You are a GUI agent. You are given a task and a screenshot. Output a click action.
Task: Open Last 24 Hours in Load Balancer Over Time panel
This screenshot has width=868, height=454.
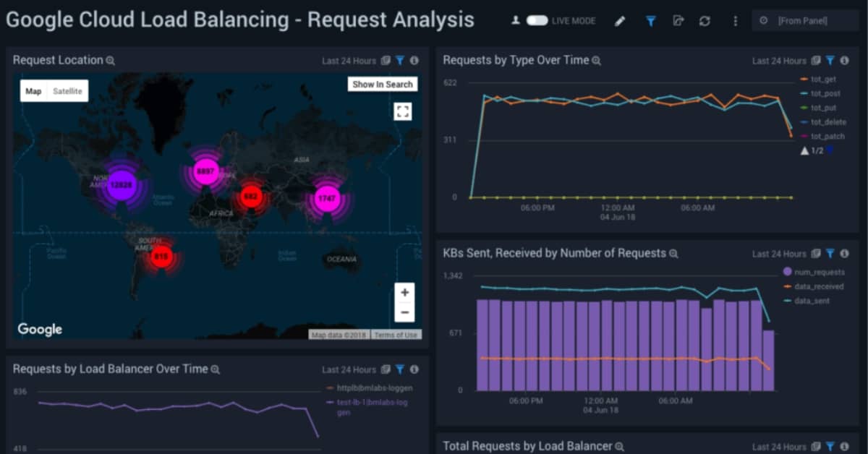[x=349, y=370]
